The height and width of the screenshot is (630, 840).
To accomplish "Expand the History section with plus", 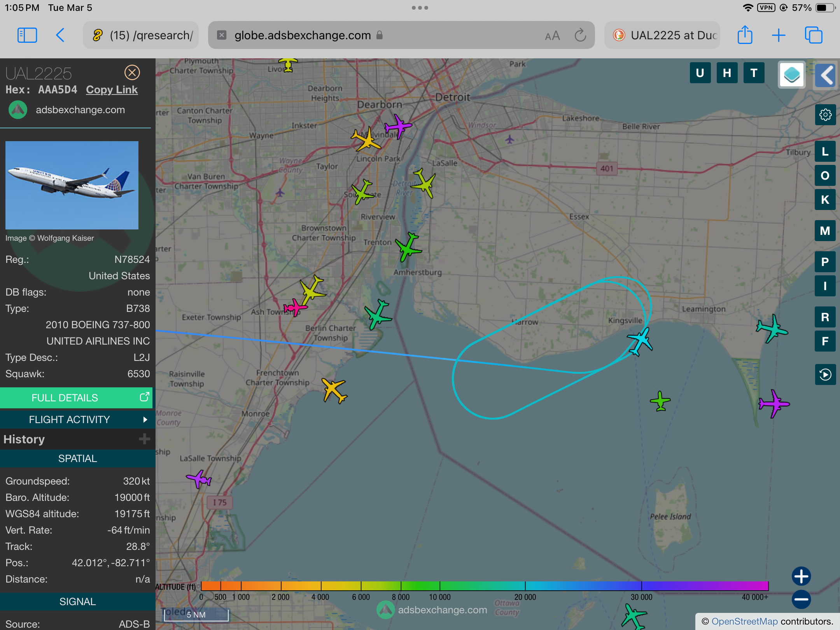I will tap(144, 439).
